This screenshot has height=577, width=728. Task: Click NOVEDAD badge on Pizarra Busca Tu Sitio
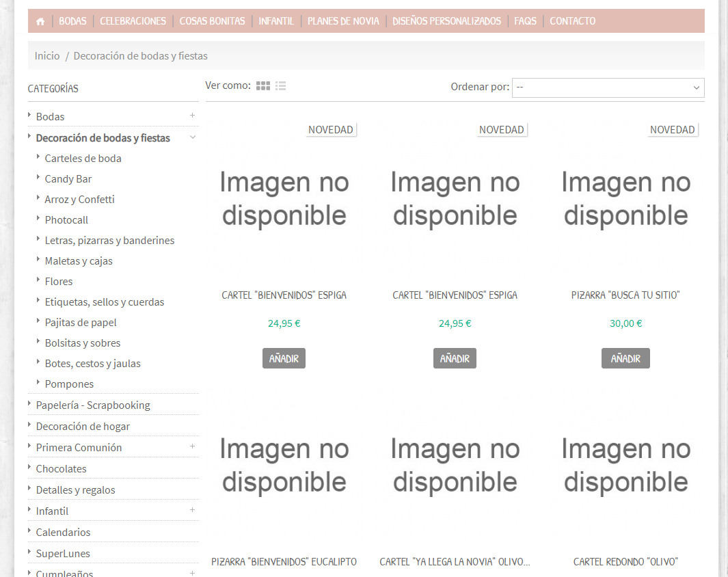672,130
